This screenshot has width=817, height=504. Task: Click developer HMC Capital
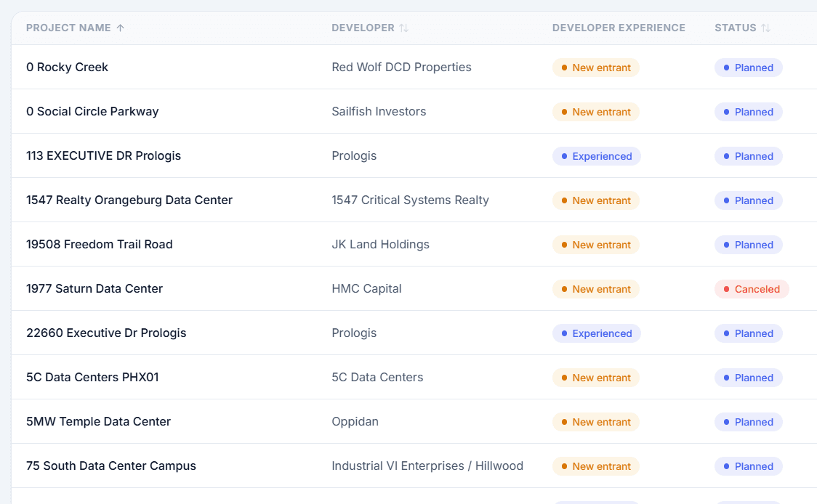click(x=366, y=288)
